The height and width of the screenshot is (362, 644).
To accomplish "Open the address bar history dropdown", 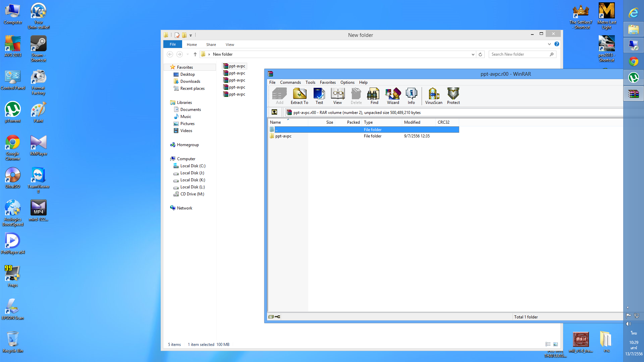I will coord(473,54).
